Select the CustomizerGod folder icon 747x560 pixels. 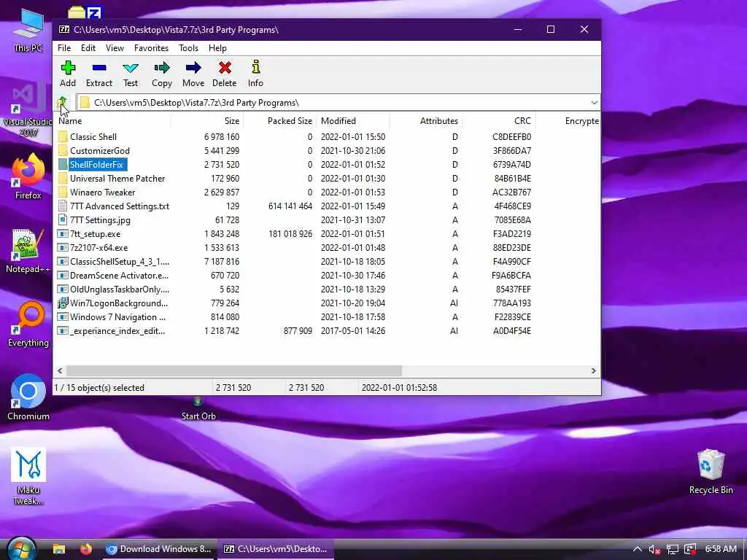(63, 150)
